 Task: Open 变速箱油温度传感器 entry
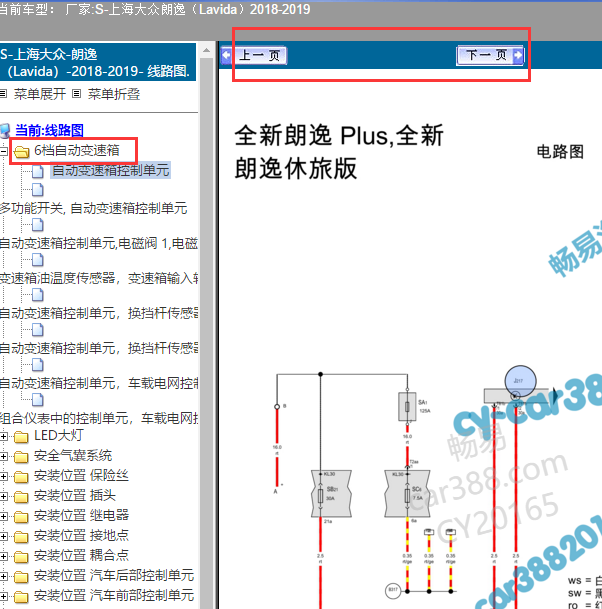click(99, 278)
